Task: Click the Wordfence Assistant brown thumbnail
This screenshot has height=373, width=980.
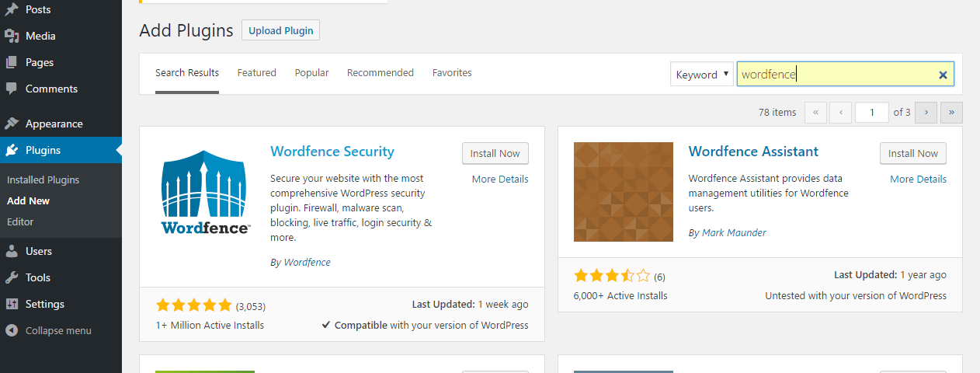Action: (x=624, y=192)
